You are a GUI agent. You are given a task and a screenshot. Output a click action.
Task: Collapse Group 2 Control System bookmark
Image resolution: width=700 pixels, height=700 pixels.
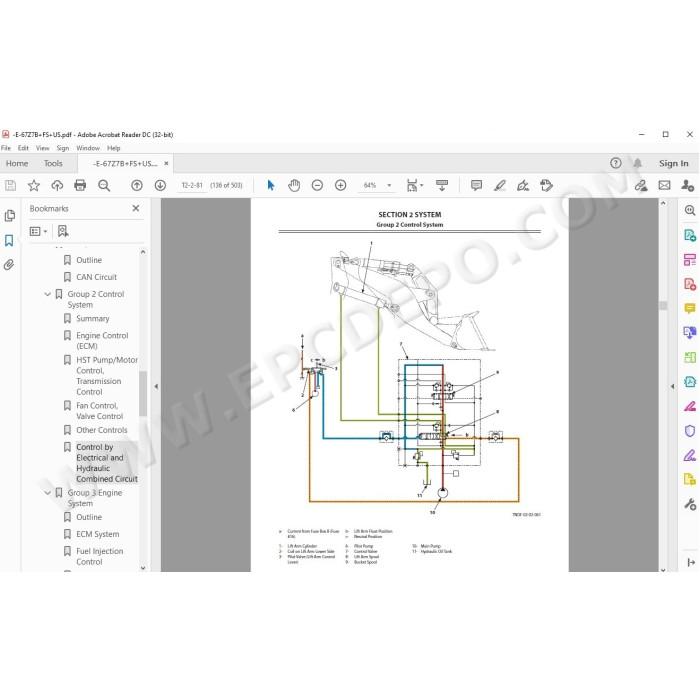(x=47, y=294)
